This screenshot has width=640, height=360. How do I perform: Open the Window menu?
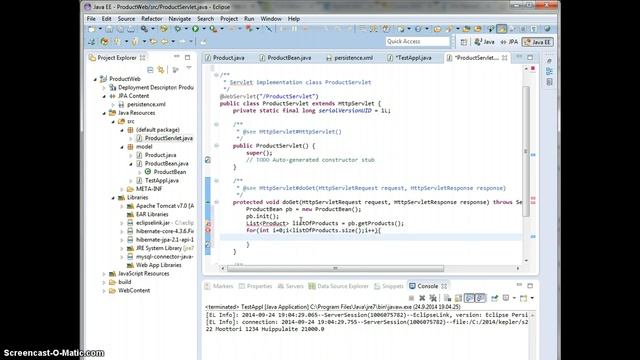(x=271, y=19)
